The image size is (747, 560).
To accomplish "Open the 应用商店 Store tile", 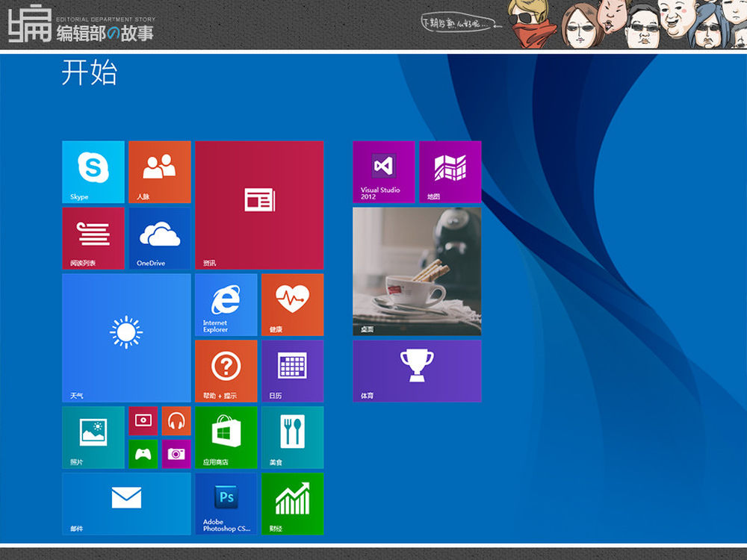I will (226, 437).
